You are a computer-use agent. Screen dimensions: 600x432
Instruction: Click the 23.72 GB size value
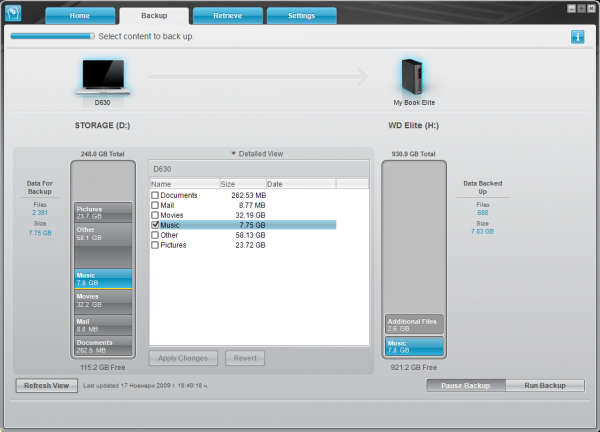click(x=250, y=245)
